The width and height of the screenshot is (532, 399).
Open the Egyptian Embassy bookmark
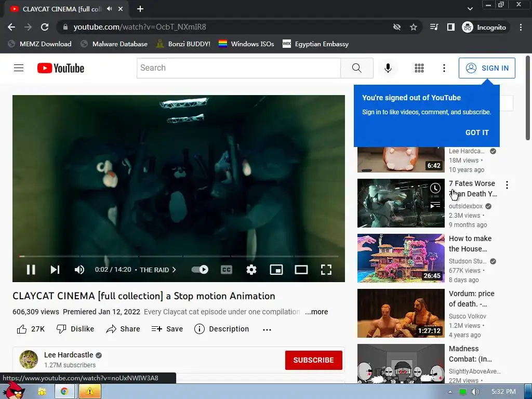click(x=315, y=44)
